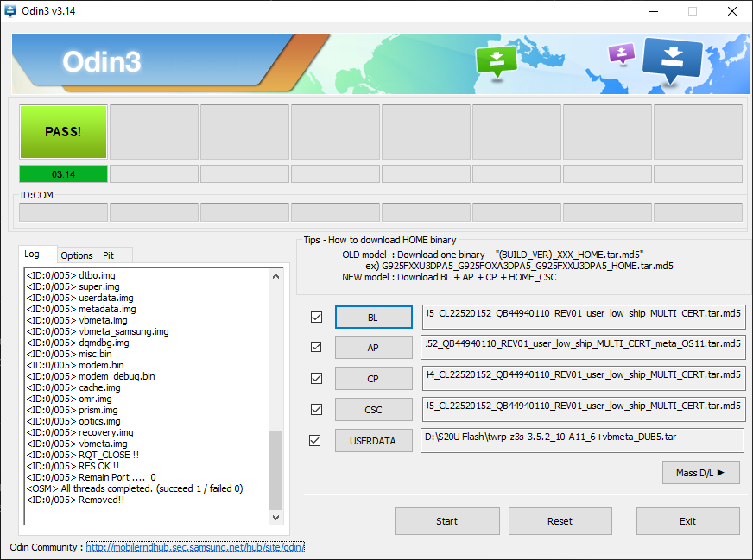The height and width of the screenshot is (560, 753).
Task: Switch to the Log tab
Action: click(37, 254)
